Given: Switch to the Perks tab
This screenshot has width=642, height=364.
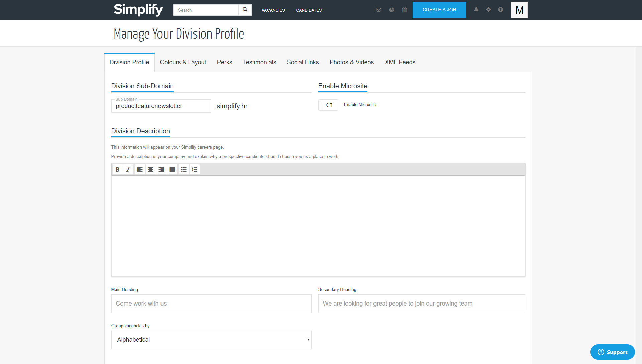Looking at the screenshot, I should [224, 62].
